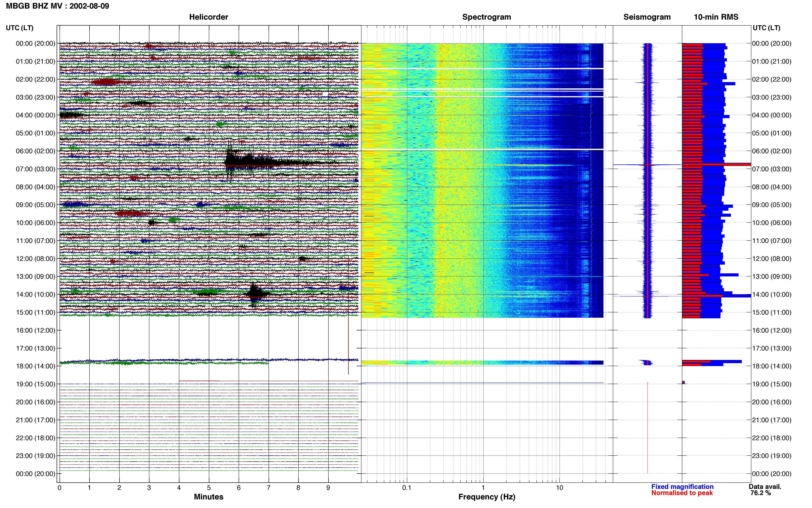Click the Normalised to peak legend text
This screenshot has height=508, width=812.
[x=682, y=493]
